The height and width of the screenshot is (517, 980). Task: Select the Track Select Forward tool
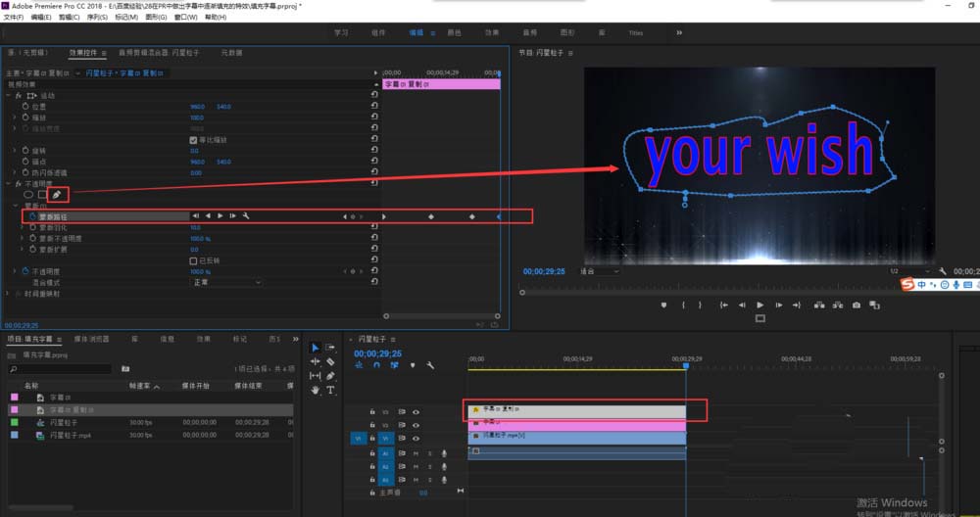330,348
